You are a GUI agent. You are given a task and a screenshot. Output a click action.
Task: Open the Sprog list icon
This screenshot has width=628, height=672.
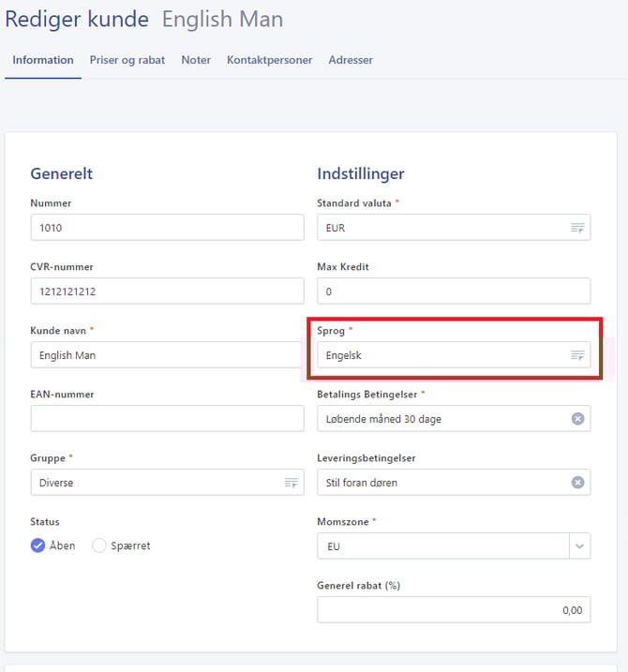click(x=577, y=355)
